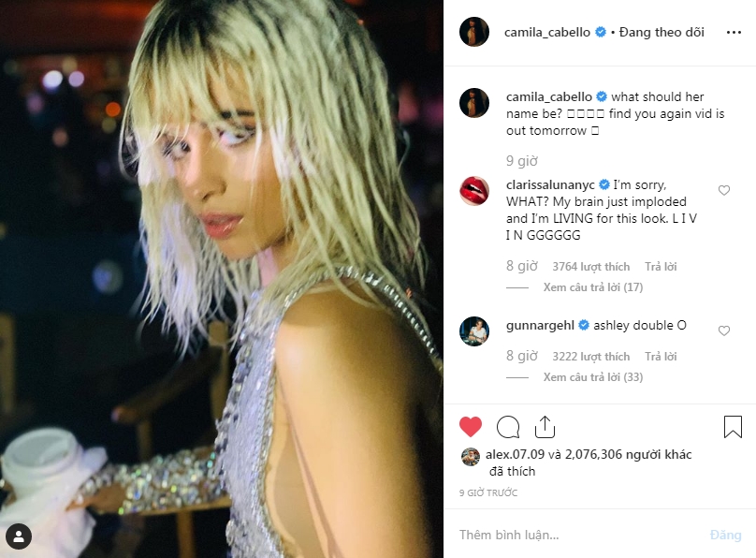Click the Đang theo dõi following button
Viewport: 756px width, 558px height.
[661, 33]
